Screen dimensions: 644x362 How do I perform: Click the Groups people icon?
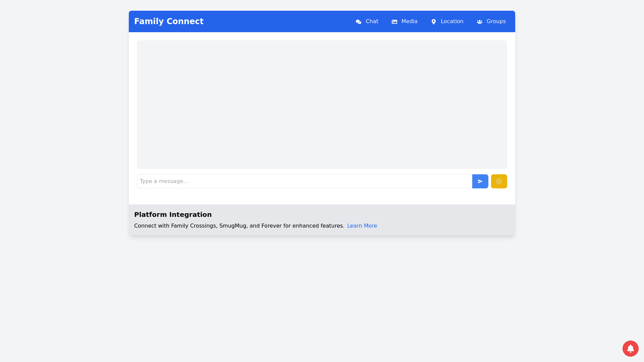[x=480, y=22]
